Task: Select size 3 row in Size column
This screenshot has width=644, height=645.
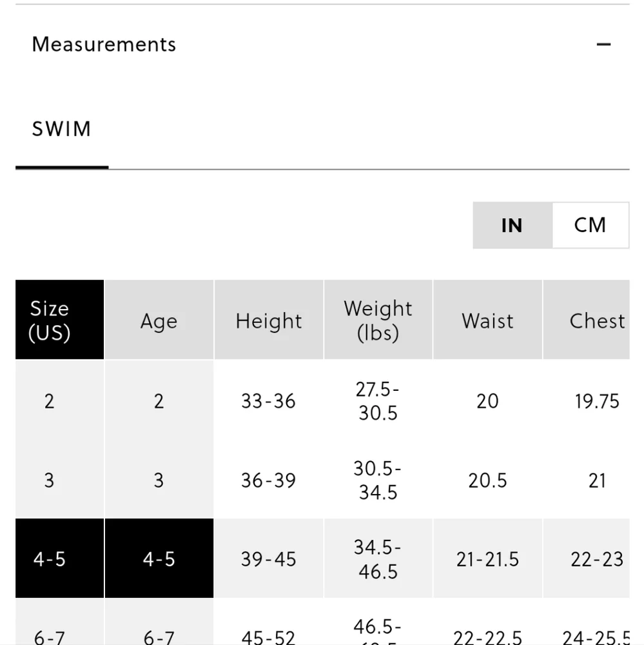Action: [59, 479]
